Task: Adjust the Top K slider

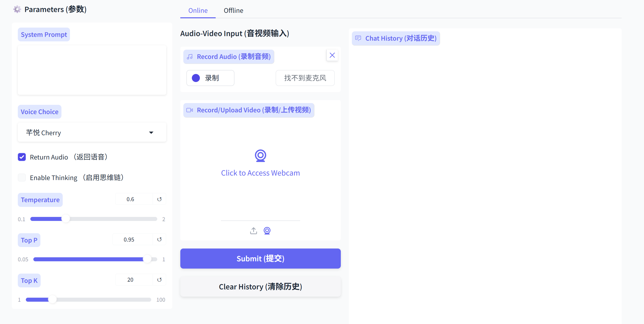Action: 88,299
